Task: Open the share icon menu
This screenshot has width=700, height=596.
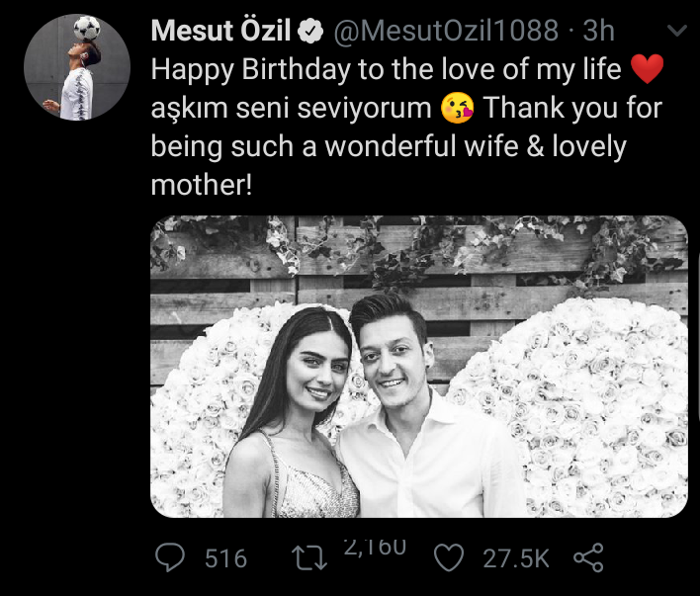Action: click(588, 558)
